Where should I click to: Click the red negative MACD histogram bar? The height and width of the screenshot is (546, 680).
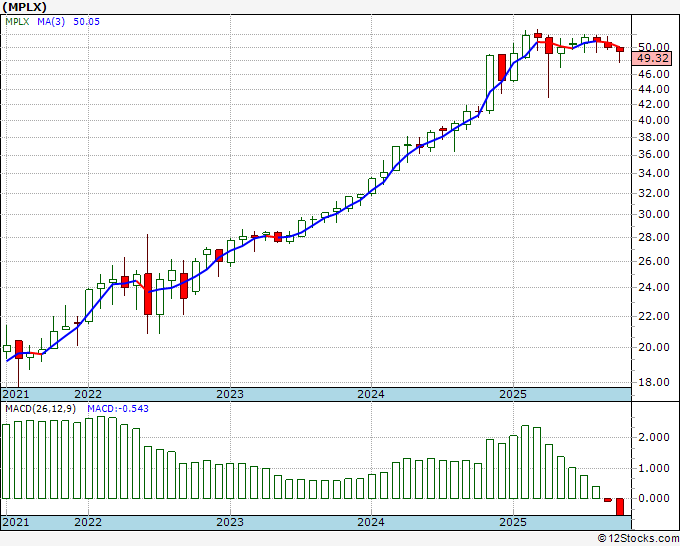[620, 506]
